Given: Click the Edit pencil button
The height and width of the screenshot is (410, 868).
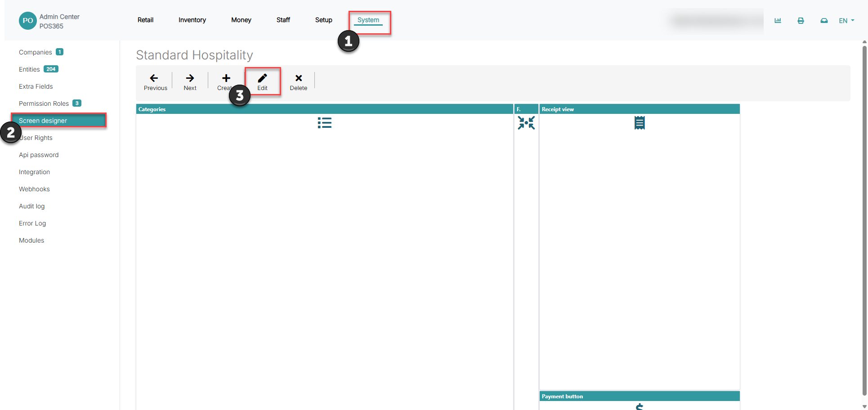Looking at the screenshot, I should click(x=263, y=82).
